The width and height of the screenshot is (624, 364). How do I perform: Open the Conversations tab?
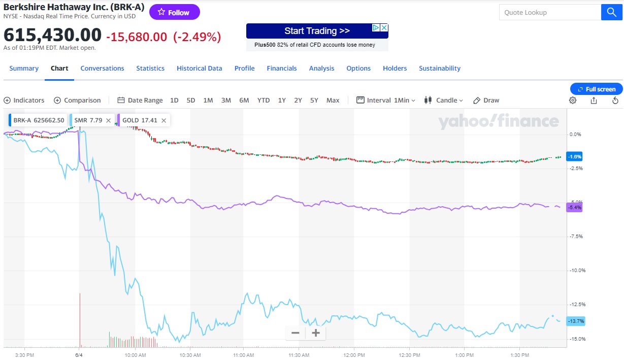coord(102,68)
